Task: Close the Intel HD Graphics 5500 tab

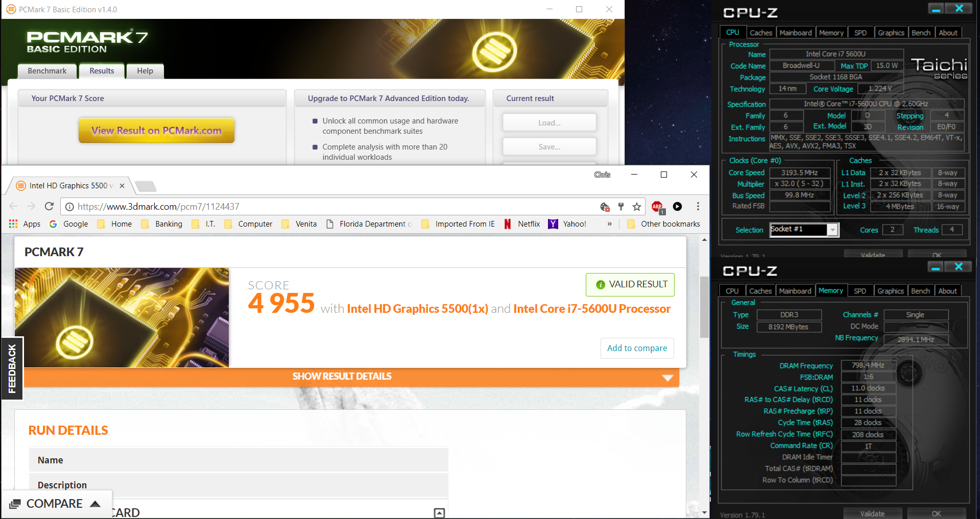Action: tap(122, 186)
